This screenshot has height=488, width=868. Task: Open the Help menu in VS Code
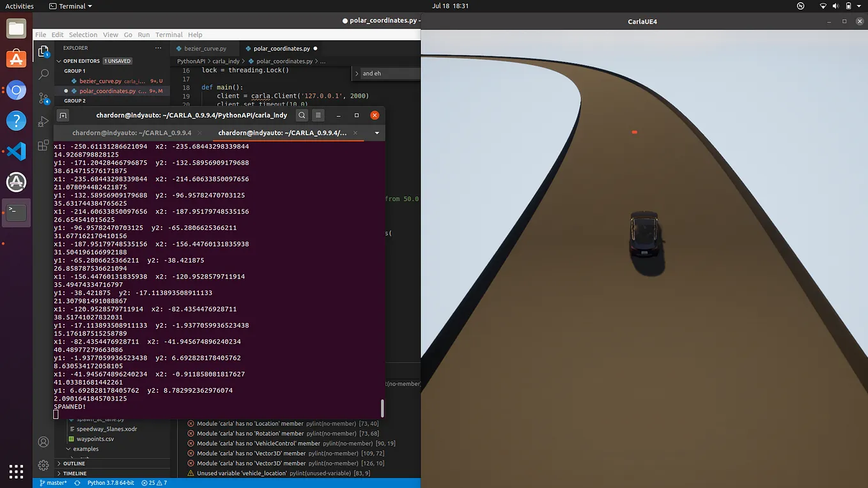point(195,34)
